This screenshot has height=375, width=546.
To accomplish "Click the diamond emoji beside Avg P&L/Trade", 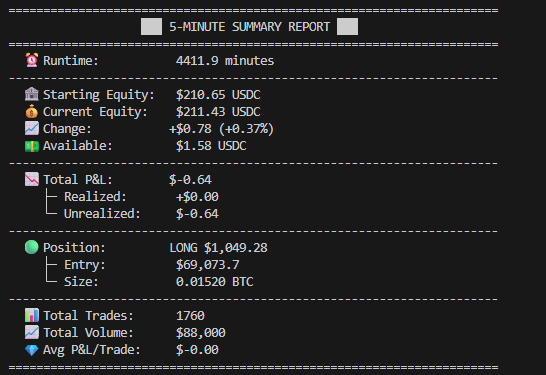I will 32,350.
